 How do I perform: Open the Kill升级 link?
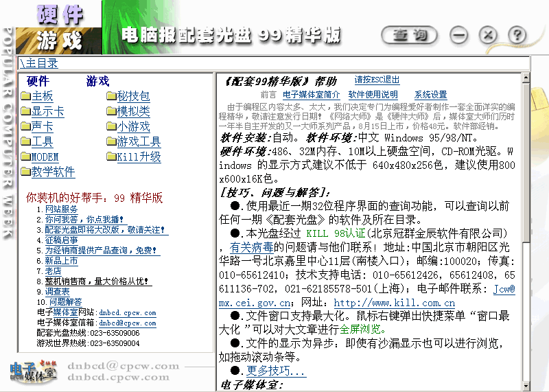pos(139,157)
